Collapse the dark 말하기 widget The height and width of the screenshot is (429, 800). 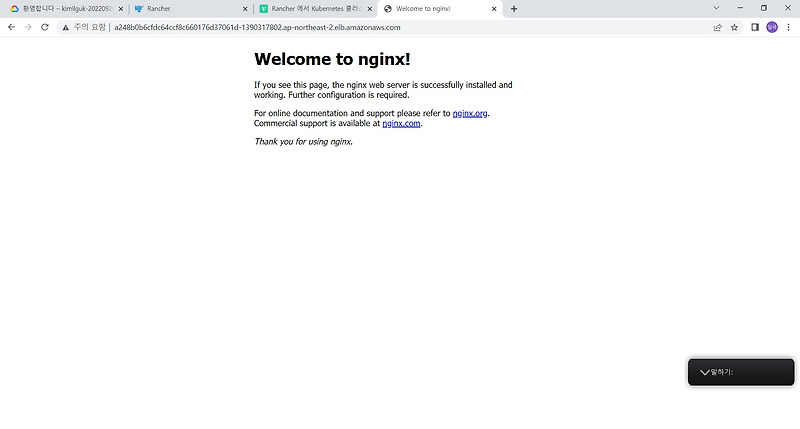pos(705,372)
